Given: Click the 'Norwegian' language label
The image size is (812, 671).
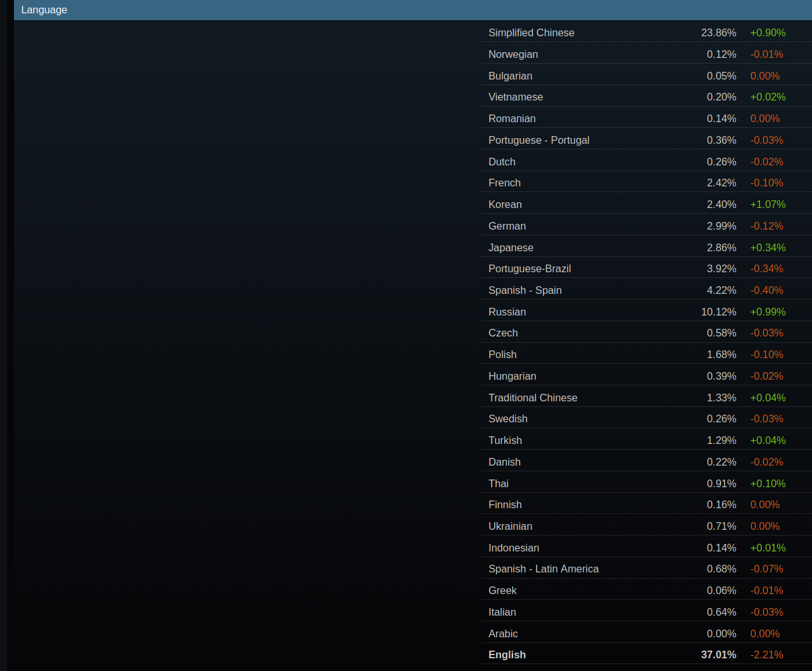Looking at the screenshot, I should [513, 54].
